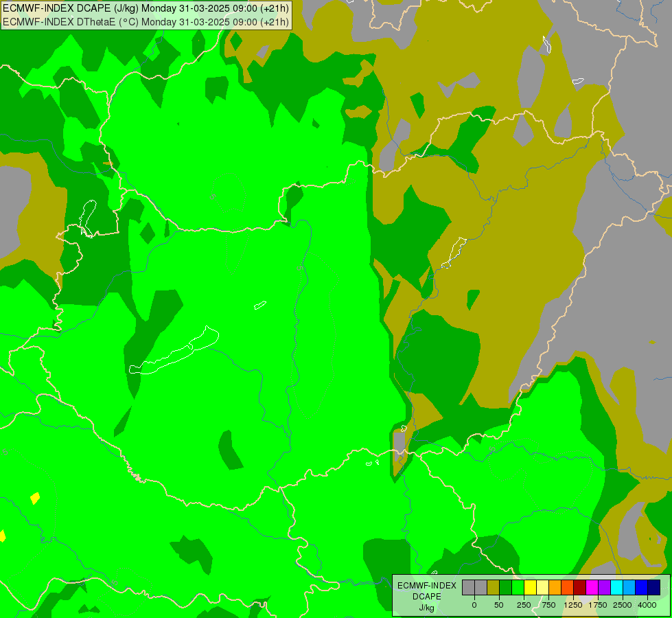Click the J/kg unit label in the legend
This screenshot has height=618, width=672.
coord(426,608)
